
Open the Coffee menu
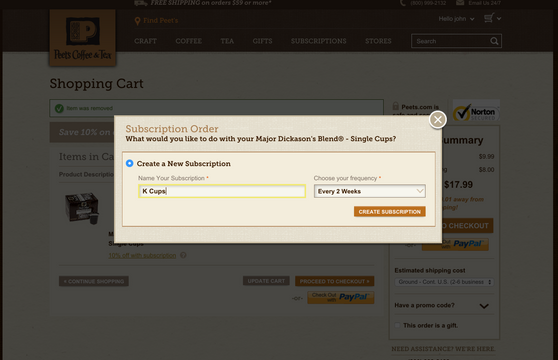click(x=189, y=41)
